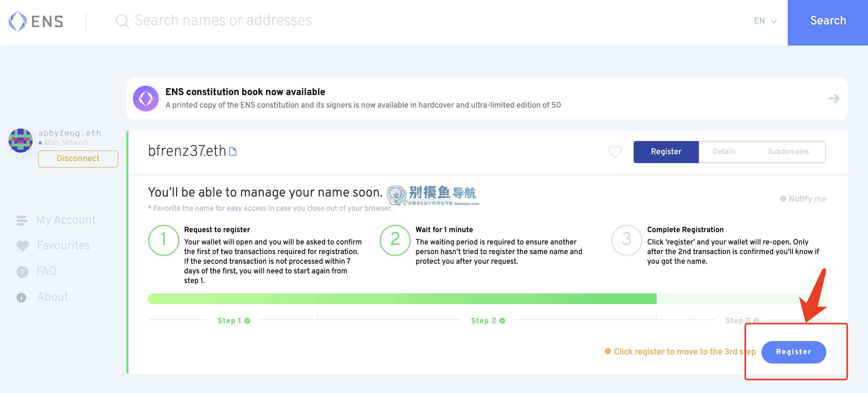Toggle Notify me option

click(x=803, y=199)
